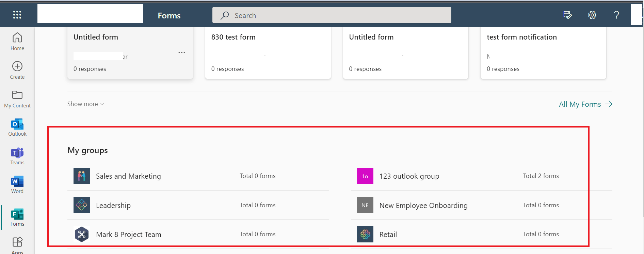Image resolution: width=644 pixels, height=254 pixels.
Task: Open the Leadership group name
Action: click(x=113, y=206)
